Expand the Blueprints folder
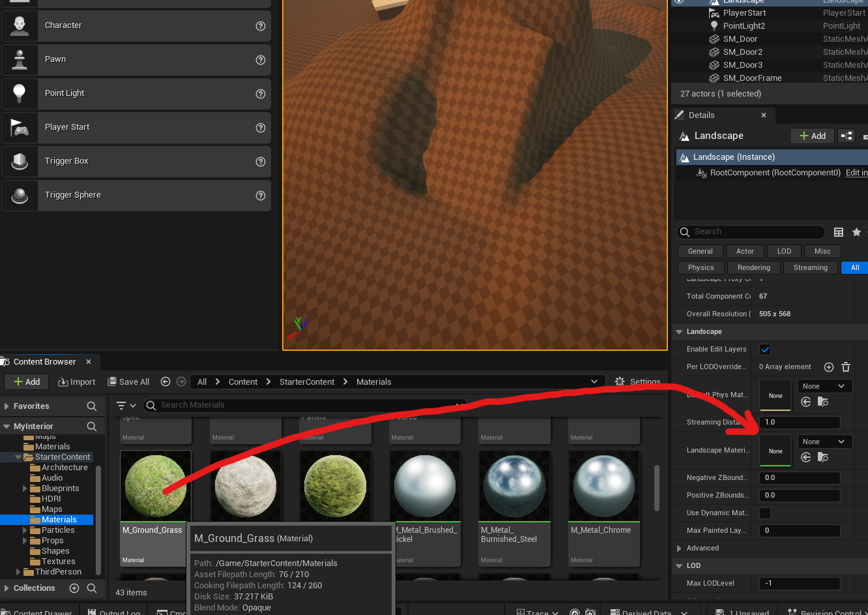This screenshot has height=615, width=868. pyautogui.click(x=25, y=488)
